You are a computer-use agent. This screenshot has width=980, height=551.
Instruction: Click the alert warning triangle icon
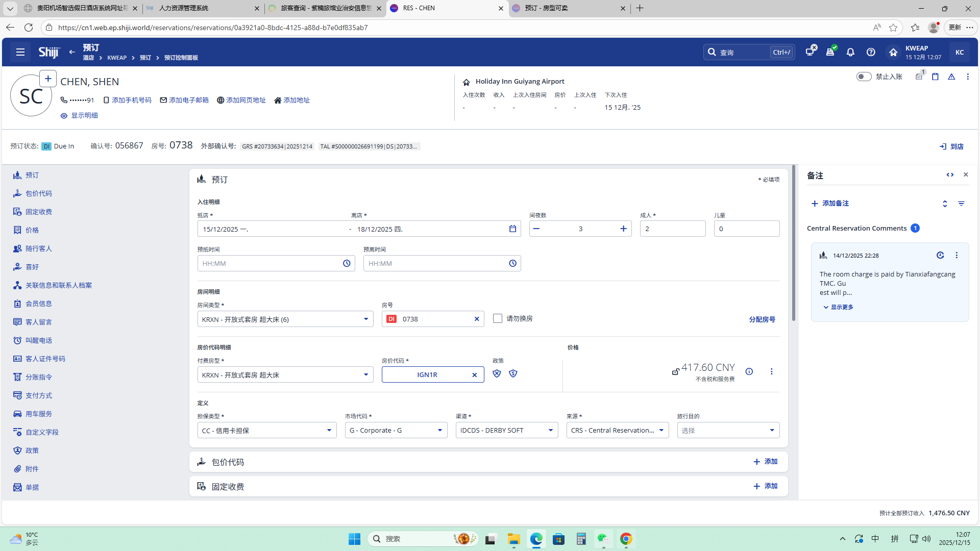(x=951, y=77)
